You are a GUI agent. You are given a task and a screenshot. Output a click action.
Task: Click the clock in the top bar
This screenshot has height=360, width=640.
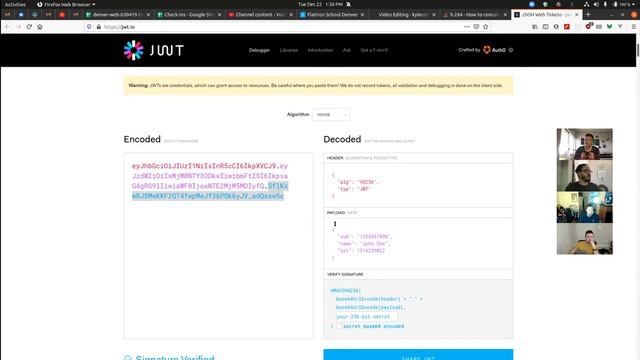tap(320, 4)
